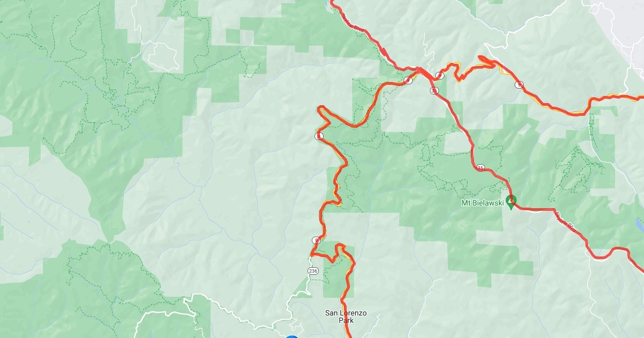Viewport: 644px width, 338px height.
Task: Click Route 9 shield above Route 236
Action: (316, 240)
